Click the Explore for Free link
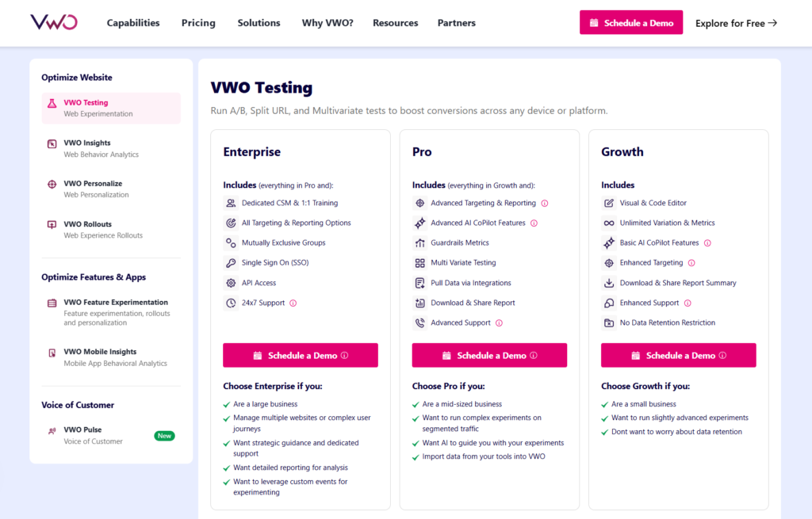The height and width of the screenshot is (519, 812). coord(735,23)
